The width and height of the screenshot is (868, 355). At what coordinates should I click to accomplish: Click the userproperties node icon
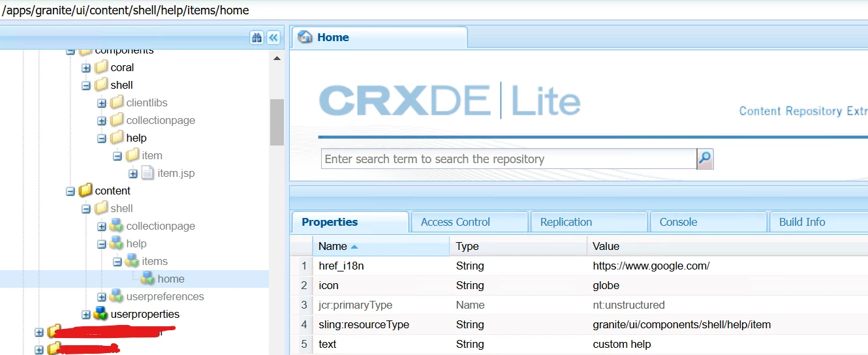coord(101,314)
